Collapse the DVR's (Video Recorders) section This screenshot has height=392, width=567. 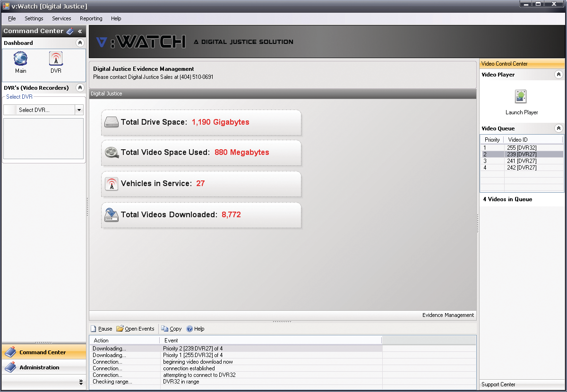80,87
